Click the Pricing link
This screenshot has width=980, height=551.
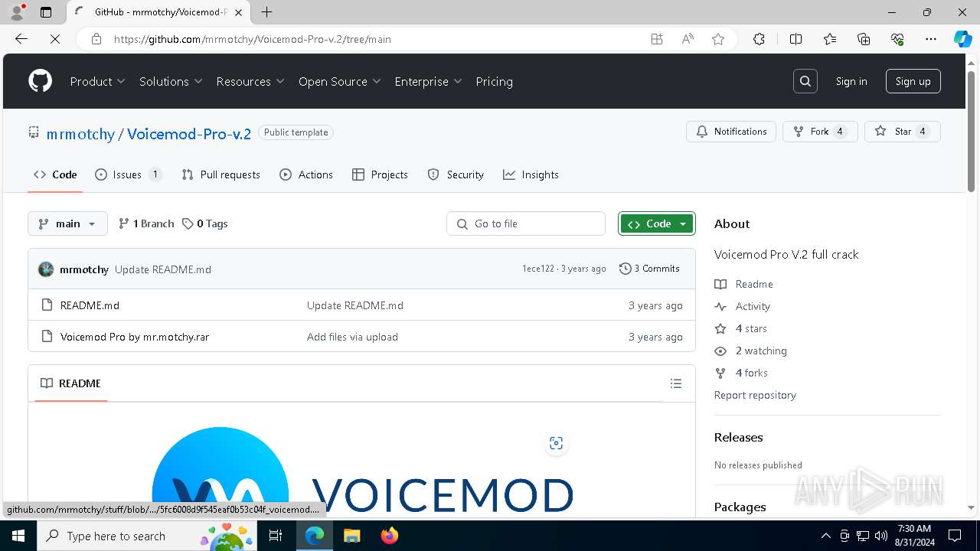click(495, 81)
